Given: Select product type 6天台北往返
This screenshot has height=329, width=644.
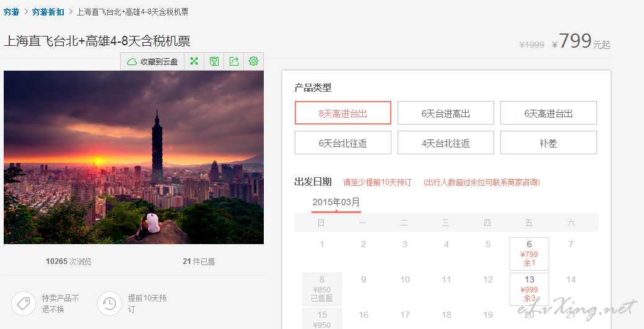Looking at the screenshot, I should coord(343,143).
